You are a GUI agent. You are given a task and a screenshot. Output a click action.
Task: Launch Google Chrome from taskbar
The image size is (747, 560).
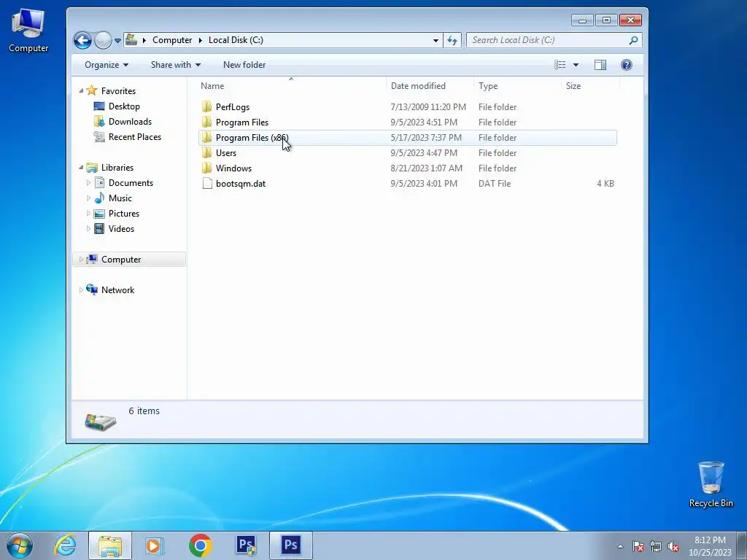click(200, 545)
